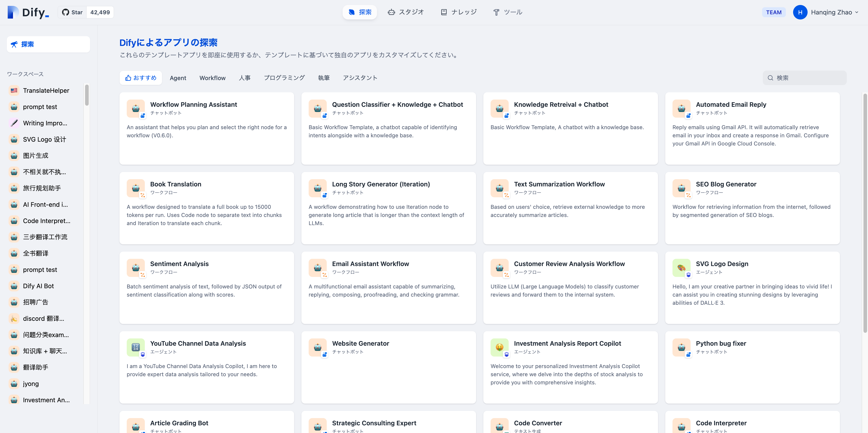The width and height of the screenshot is (868, 433).
Task: Click the Strategic Consulting Expert title
Action: pos(374,423)
